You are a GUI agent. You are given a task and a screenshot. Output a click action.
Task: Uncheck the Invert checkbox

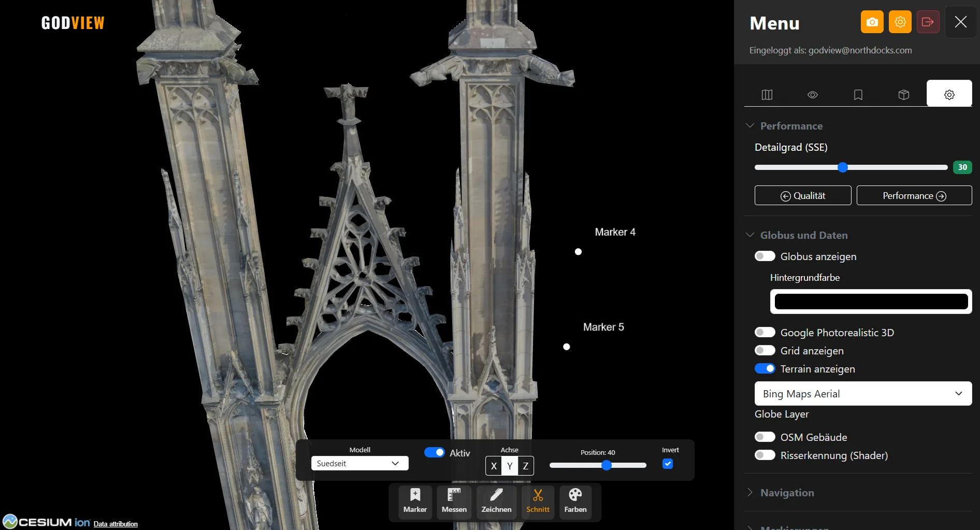[x=667, y=464]
